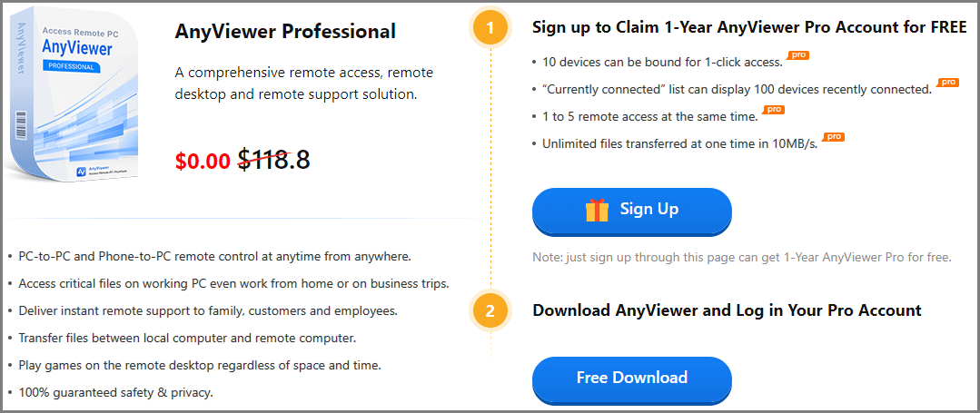Click 'Sign up to Claim 1-Year AnyViewer Pro' heading
The height and width of the screenshot is (413, 980).
(x=749, y=27)
